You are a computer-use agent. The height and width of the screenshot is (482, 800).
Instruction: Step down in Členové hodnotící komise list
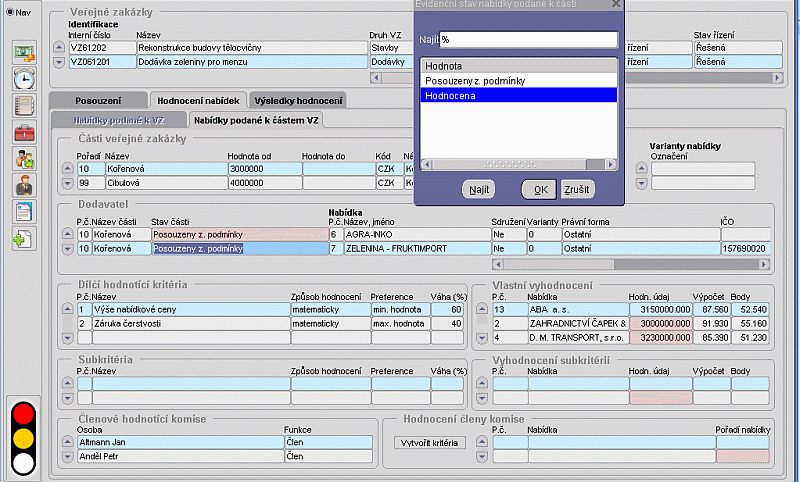coord(67,456)
